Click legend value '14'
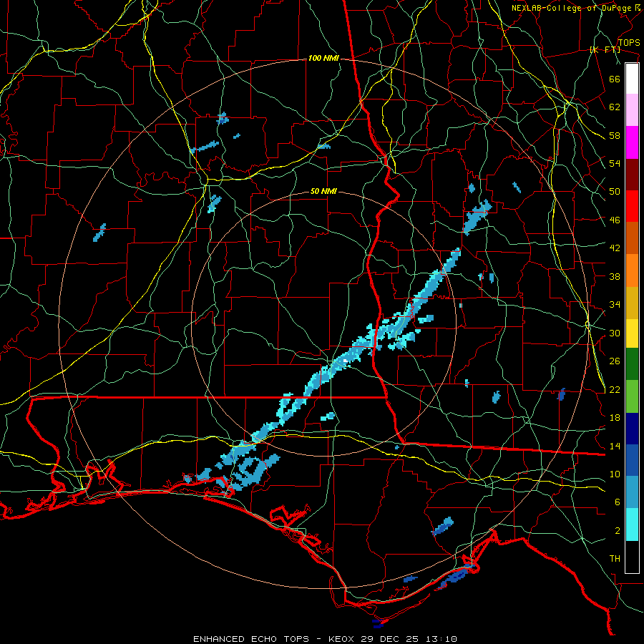Image resolution: width=644 pixels, height=644 pixels. coord(615,446)
